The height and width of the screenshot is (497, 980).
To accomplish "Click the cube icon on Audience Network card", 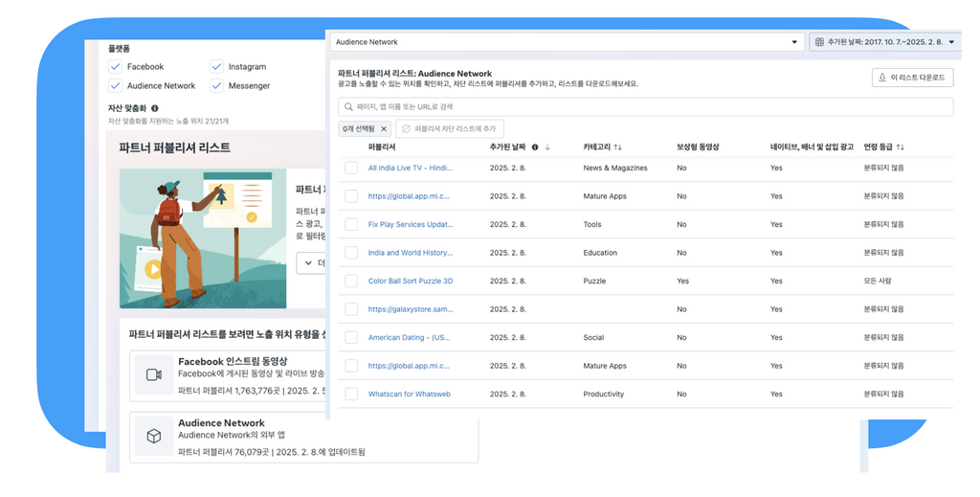I will (154, 437).
